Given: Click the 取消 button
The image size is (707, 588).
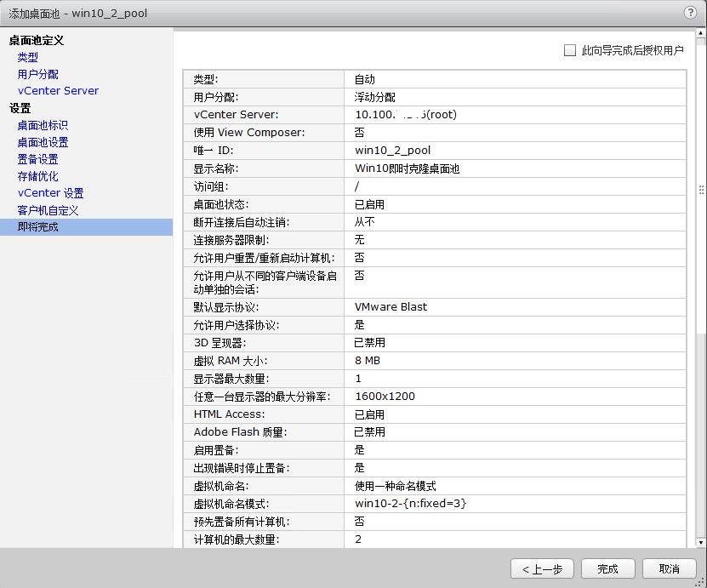Looking at the screenshot, I should (669, 568).
